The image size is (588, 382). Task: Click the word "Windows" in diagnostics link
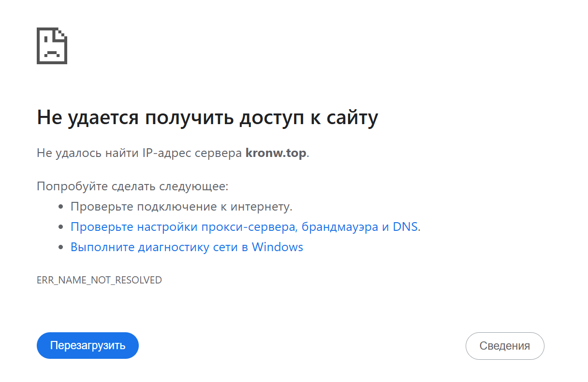277,247
